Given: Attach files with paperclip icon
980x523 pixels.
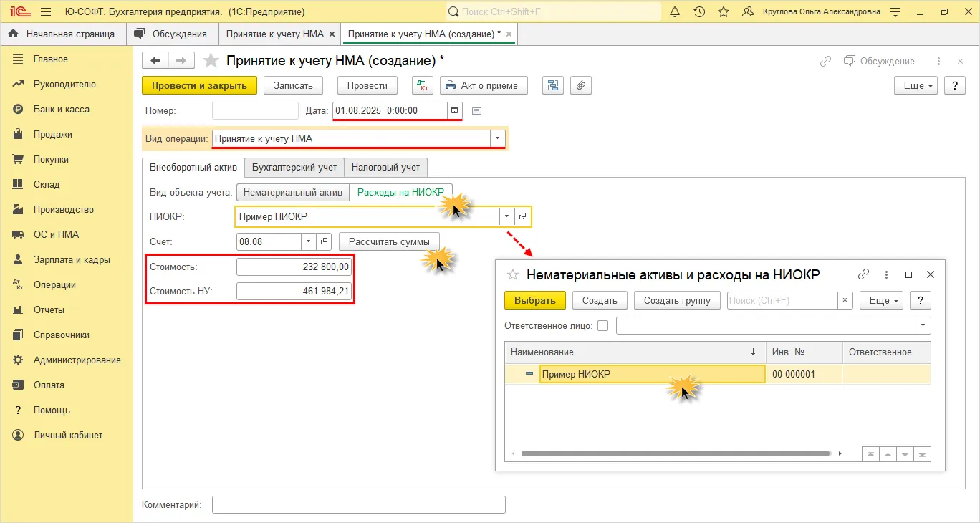Looking at the screenshot, I should [x=581, y=85].
